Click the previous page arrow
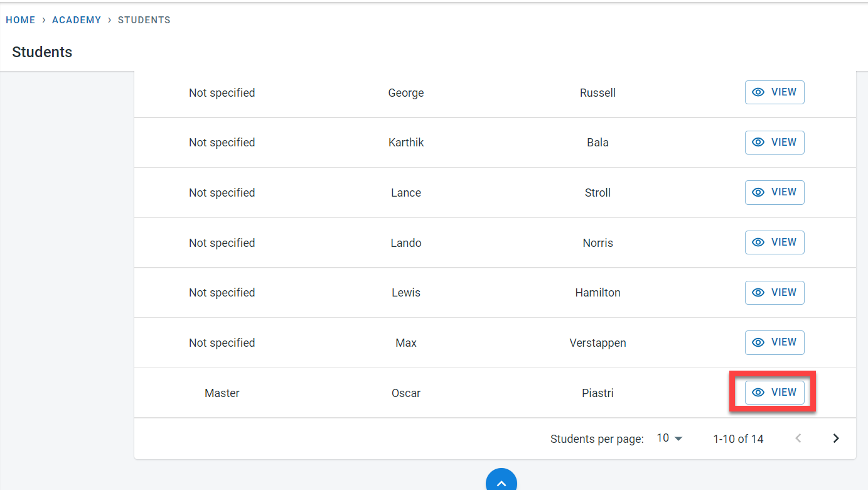This screenshot has height=490, width=868. click(798, 438)
